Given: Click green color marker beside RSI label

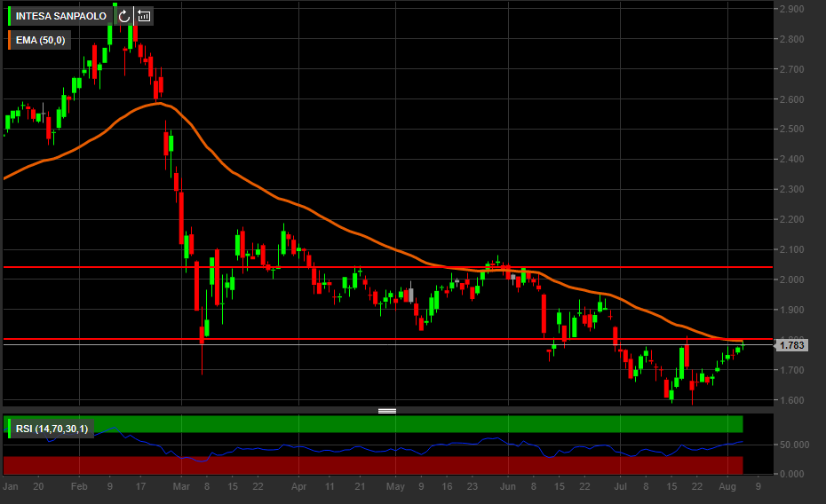Looking at the screenshot, I should tap(10, 429).
